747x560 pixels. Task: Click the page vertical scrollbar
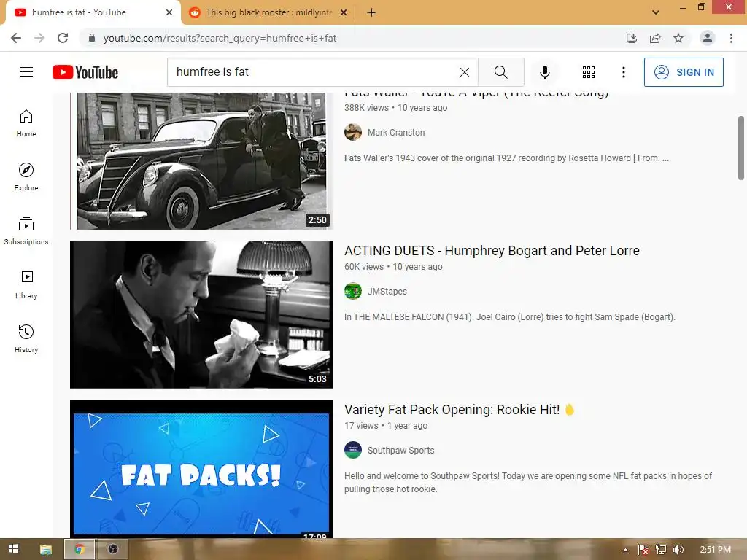pyautogui.click(x=741, y=147)
